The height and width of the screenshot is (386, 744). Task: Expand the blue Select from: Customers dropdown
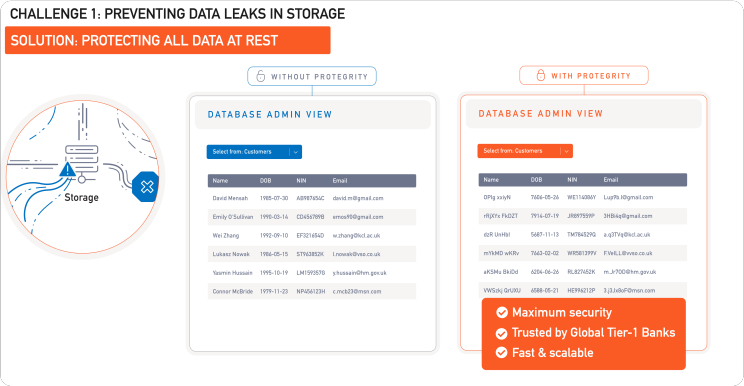(254, 152)
